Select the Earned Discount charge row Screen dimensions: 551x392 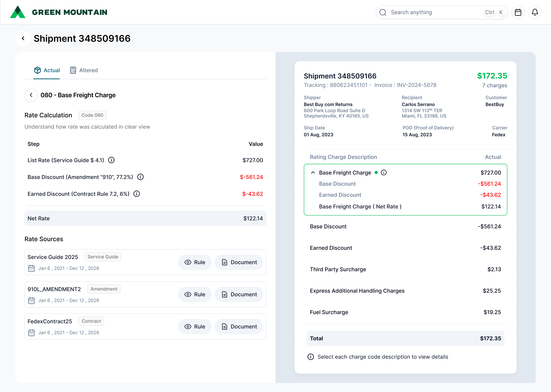point(405,248)
